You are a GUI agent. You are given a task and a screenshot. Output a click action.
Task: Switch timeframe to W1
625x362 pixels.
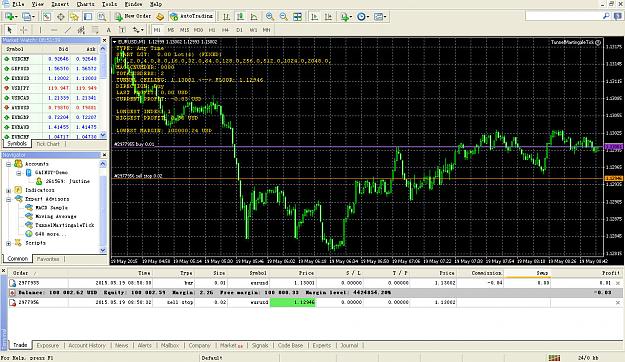pos(253,30)
